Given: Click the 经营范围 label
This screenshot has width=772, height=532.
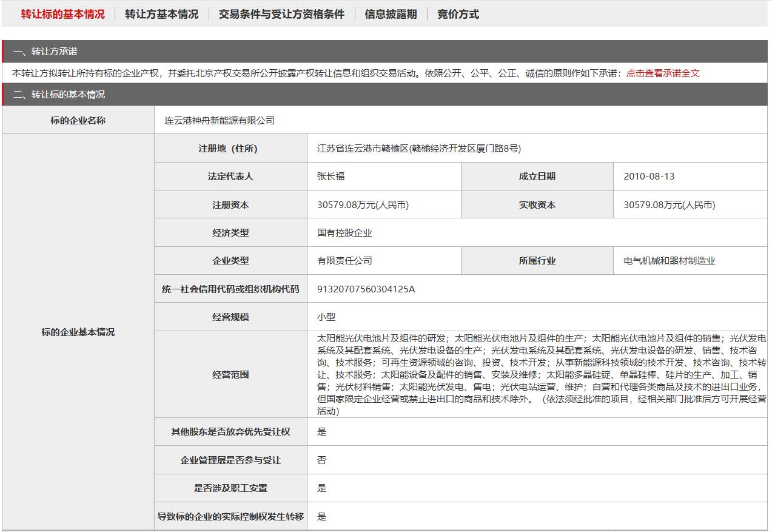Looking at the screenshot, I should click(x=230, y=375).
